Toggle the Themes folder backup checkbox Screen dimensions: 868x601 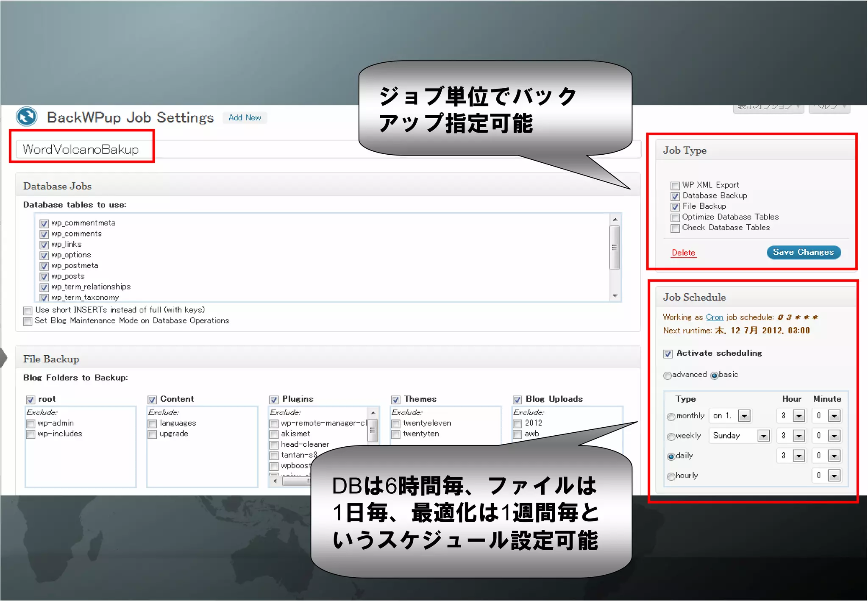pyautogui.click(x=396, y=399)
